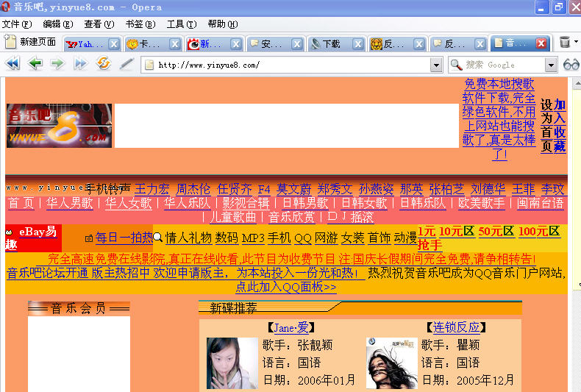Click the URL address field
581x392 pixels.
(293, 65)
